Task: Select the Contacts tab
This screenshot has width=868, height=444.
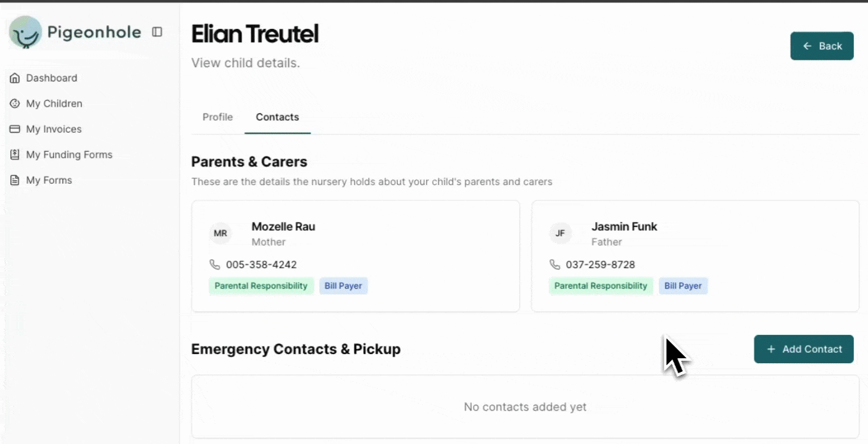Action: pyautogui.click(x=277, y=117)
